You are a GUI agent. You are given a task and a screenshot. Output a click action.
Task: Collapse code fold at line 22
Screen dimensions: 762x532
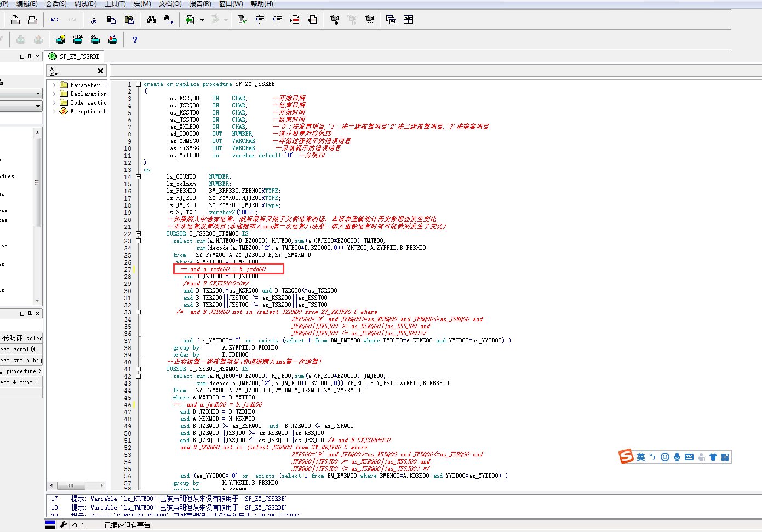pos(139,233)
